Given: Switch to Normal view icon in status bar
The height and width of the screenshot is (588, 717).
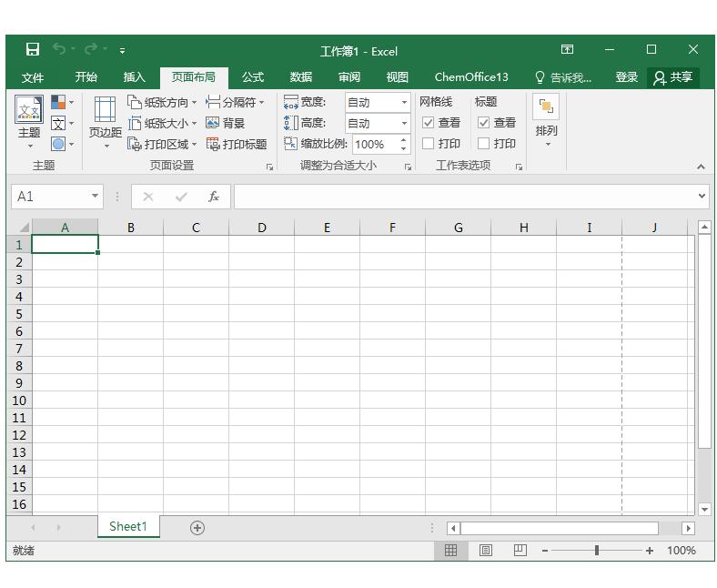Looking at the screenshot, I should pyautogui.click(x=451, y=550).
